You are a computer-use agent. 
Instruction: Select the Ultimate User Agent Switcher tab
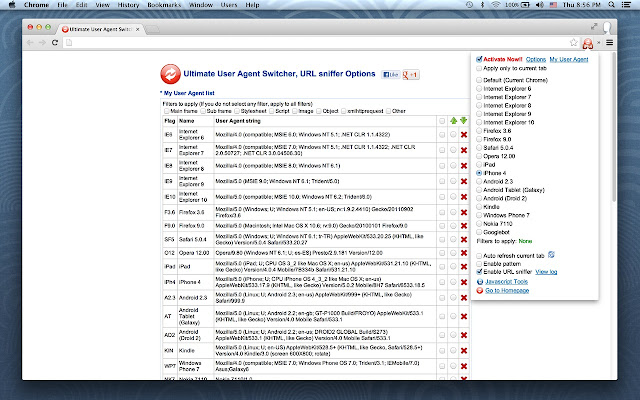[100, 29]
